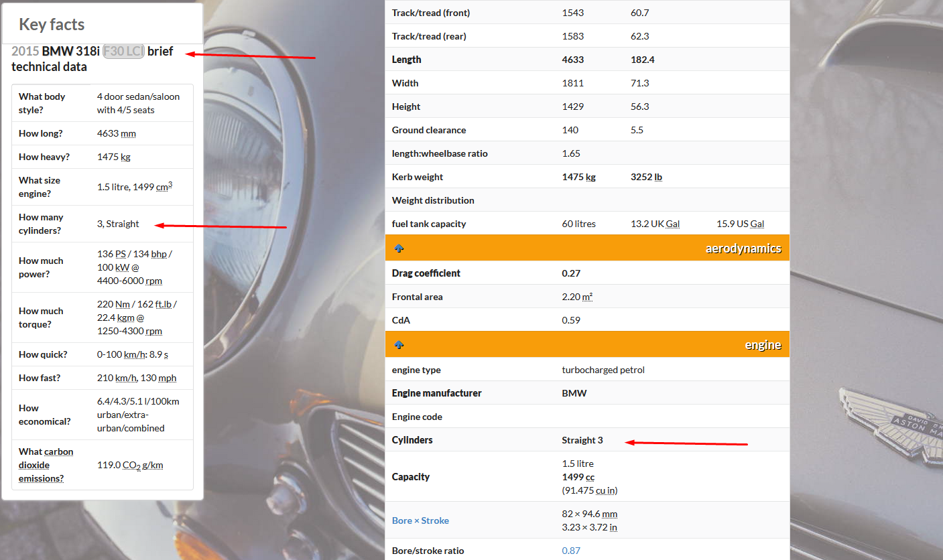Click the Kerb weight '3252 lb' value
Viewport: 943px width, 560px height.
point(647,177)
